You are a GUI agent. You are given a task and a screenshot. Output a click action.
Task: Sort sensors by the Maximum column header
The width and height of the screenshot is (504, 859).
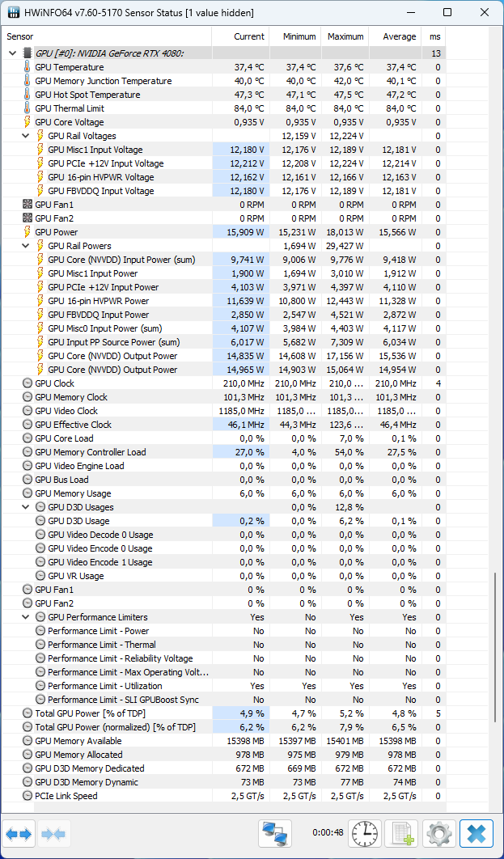345,36
